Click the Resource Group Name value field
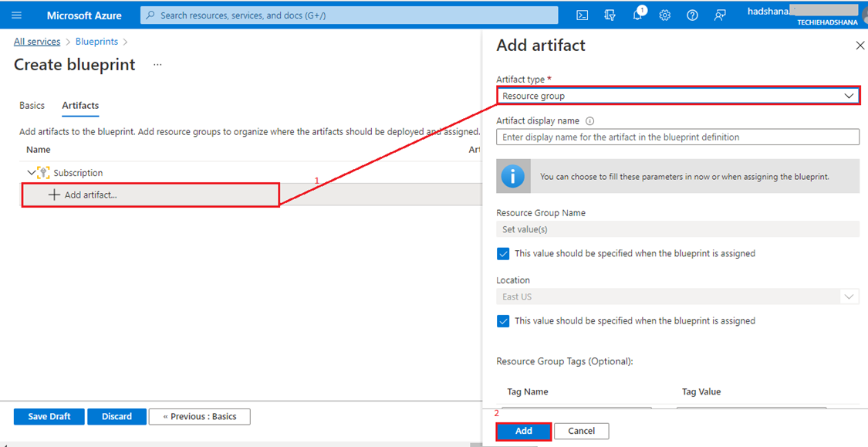The width and height of the screenshot is (868, 447). pyautogui.click(x=677, y=229)
